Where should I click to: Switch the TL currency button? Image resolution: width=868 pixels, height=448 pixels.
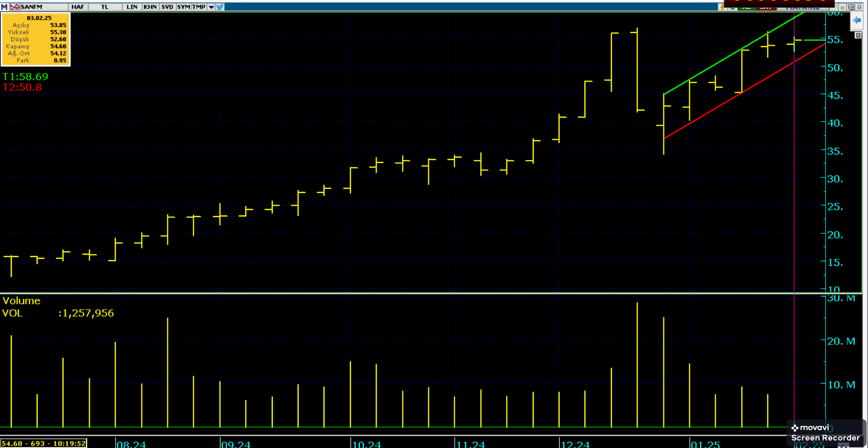point(104,7)
